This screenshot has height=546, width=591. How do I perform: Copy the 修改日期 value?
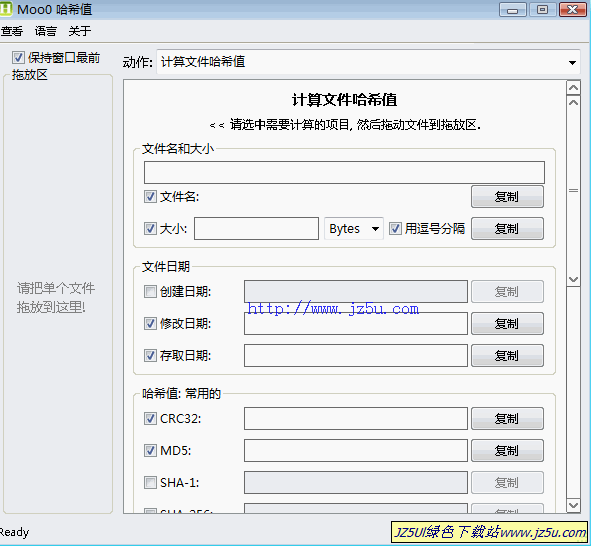(x=507, y=323)
